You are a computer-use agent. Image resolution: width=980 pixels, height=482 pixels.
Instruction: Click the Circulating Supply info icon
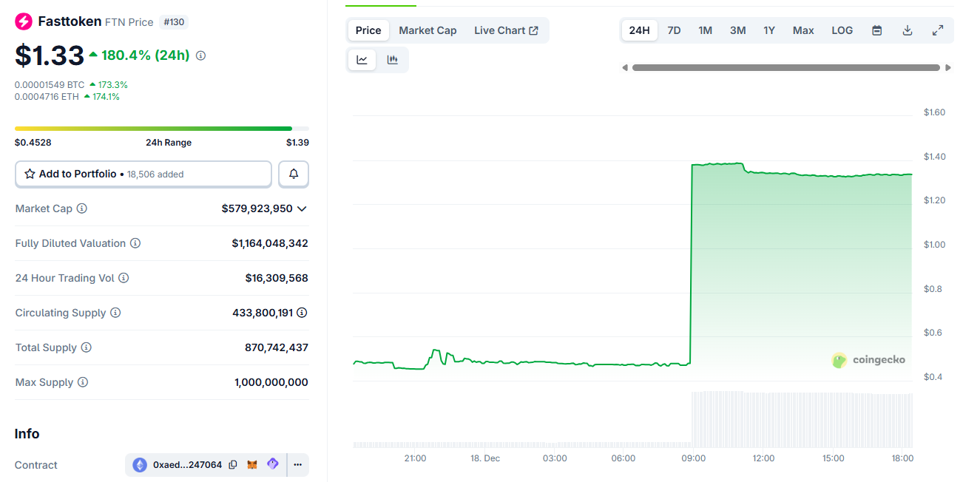point(115,313)
